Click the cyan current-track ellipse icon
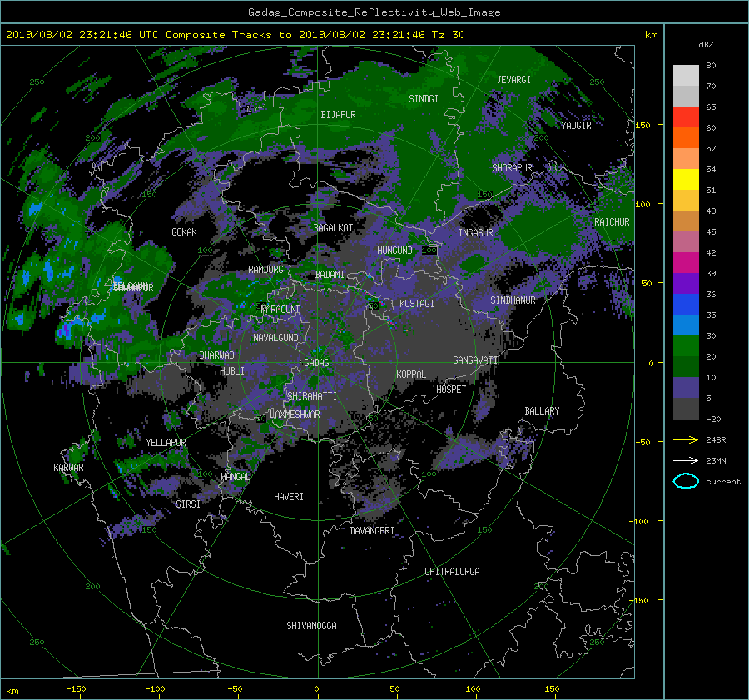This screenshot has width=749, height=700. pyautogui.click(x=686, y=481)
